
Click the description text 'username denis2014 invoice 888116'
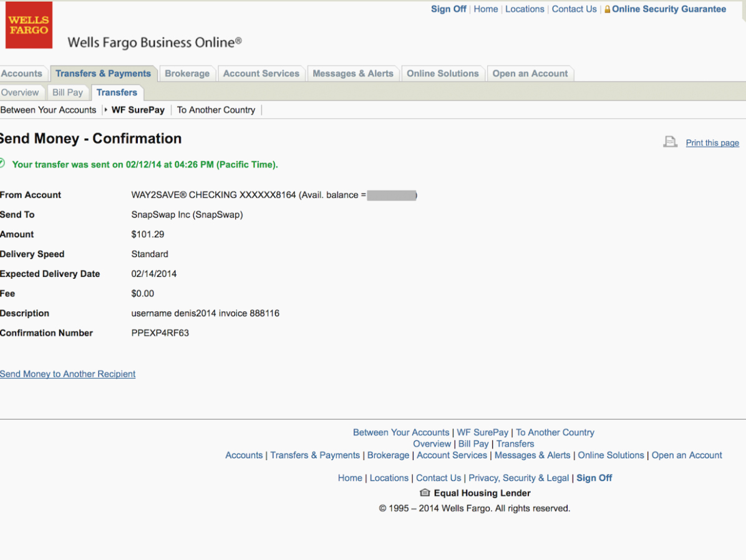[205, 314]
